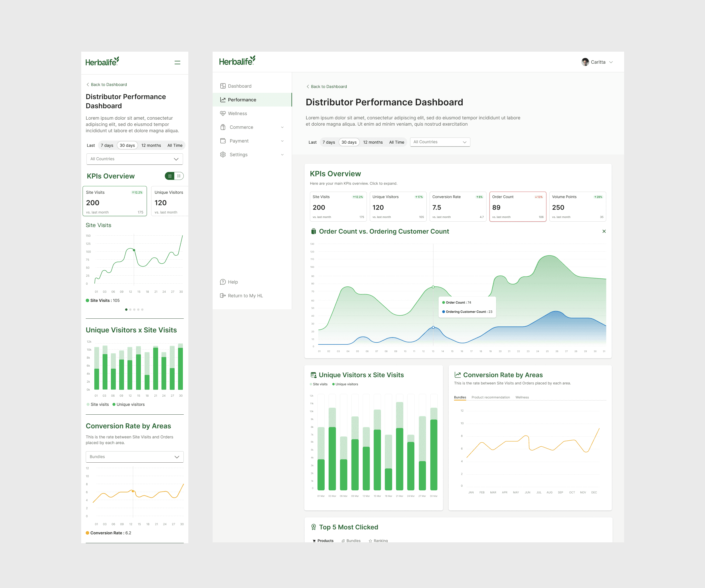Viewport: 705px width, 588px height.
Task: Click the Conversion Rate by Areas chart icon
Action: click(457, 375)
